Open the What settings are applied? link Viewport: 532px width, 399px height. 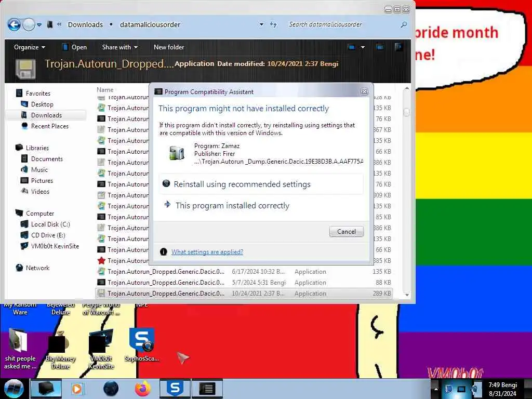pyautogui.click(x=207, y=252)
